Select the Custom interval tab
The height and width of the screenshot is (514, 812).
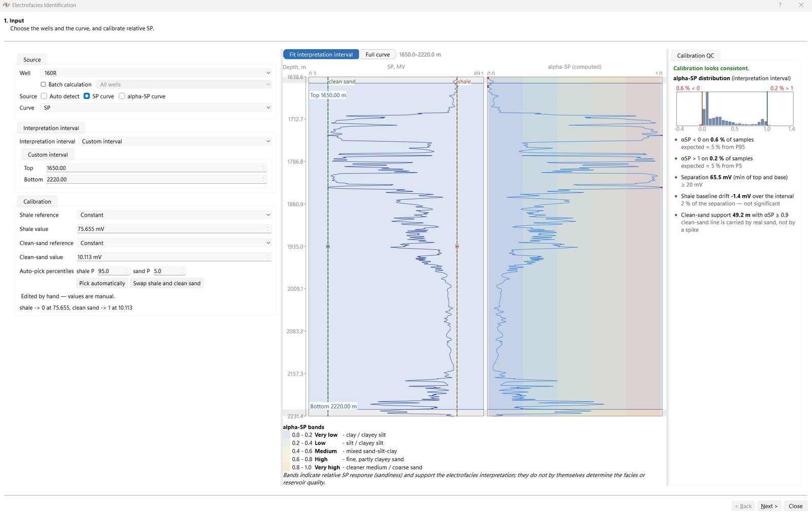coord(48,155)
